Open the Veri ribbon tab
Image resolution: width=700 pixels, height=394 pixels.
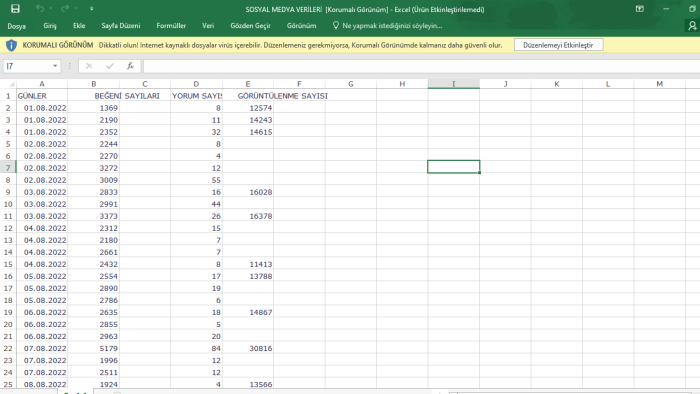208,26
